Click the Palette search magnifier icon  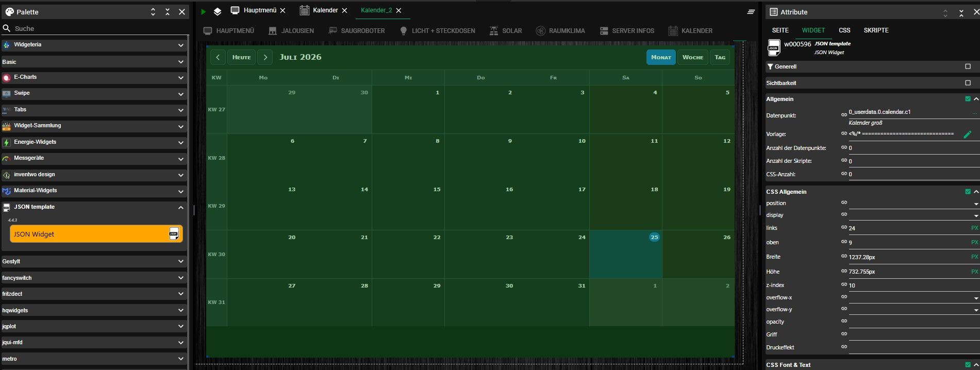tap(7, 28)
